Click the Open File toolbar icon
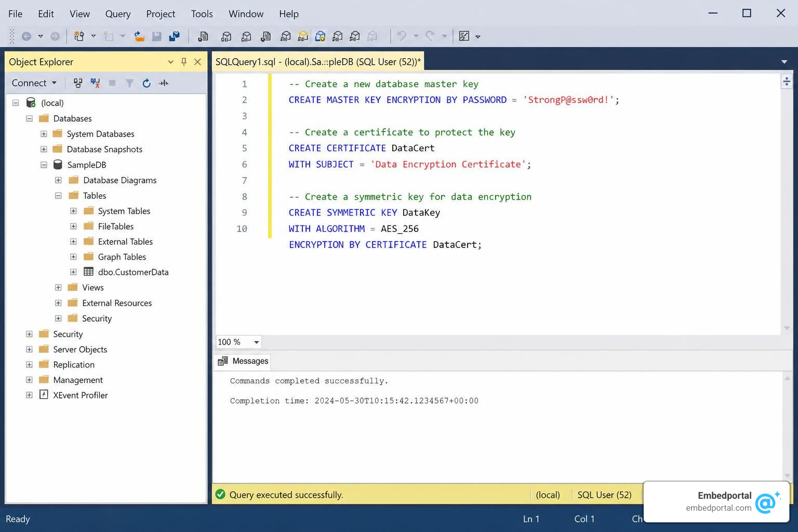 [x=139, y=36]
